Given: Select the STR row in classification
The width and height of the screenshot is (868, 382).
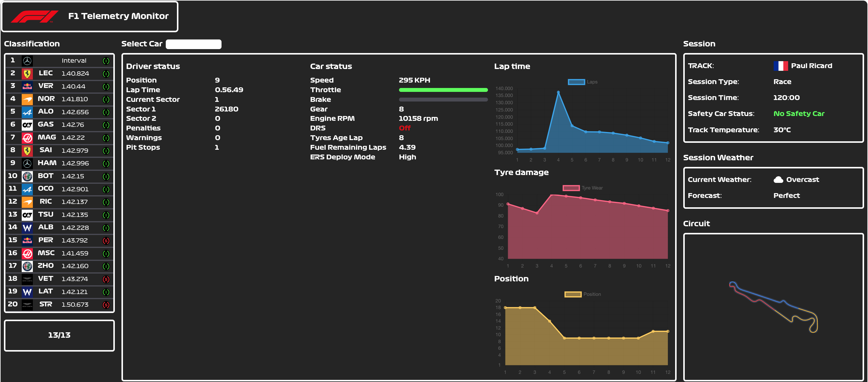Looking at the screenshot, I should (x=59, y=305).
